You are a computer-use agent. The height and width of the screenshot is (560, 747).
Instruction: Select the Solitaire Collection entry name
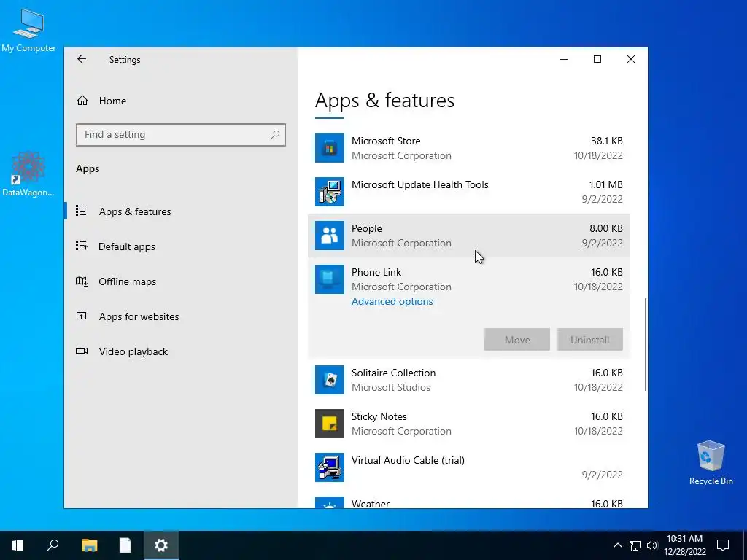(393, 373)
